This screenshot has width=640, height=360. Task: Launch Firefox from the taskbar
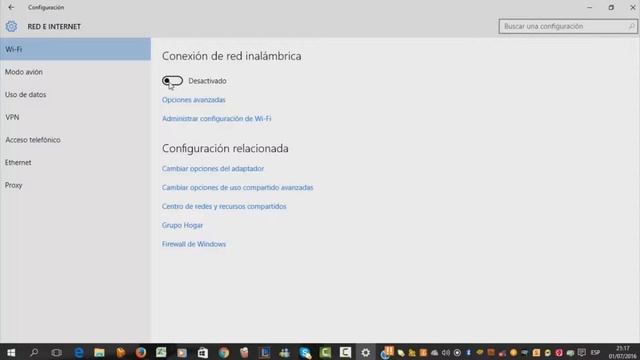(141, 352)
